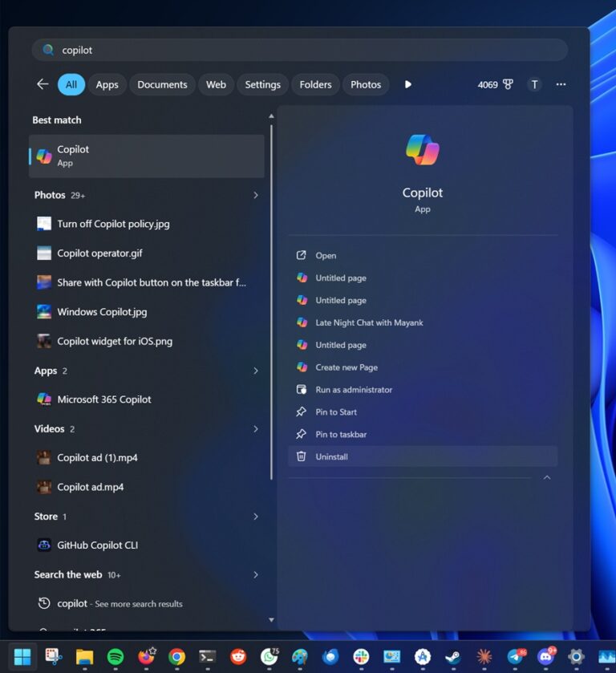The image size is (616, 673).
Task: Open Share with Copilot button on the taskbar photo
Action: click(147, 282)
